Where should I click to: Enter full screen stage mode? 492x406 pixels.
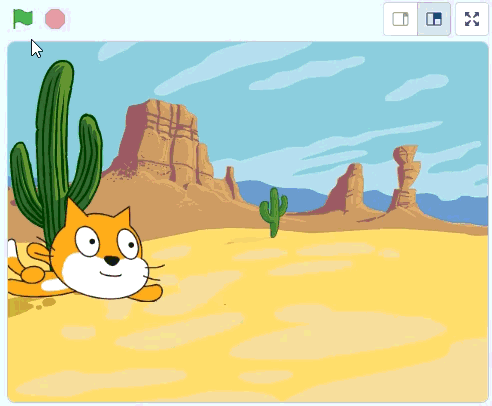[x=472, y=19]
